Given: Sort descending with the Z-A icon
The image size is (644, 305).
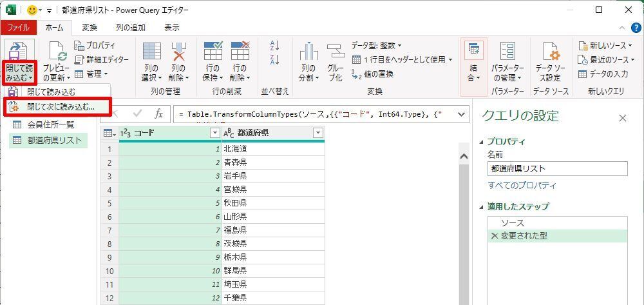Looking at the screenshot, I should [275, 59].
